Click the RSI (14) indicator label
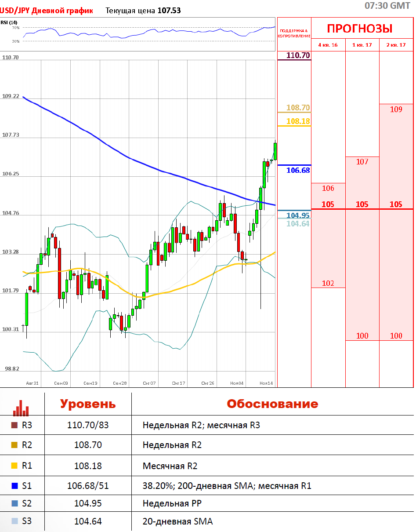 click(9, 22)
